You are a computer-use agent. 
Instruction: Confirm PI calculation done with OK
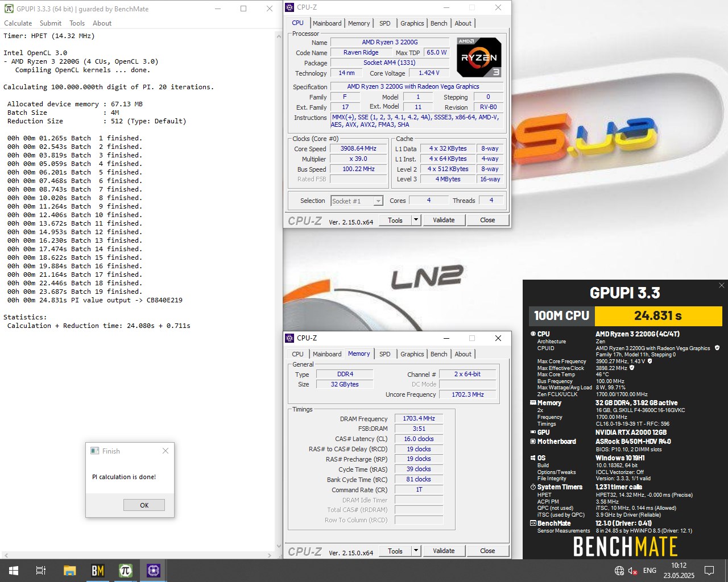[144, 505]
